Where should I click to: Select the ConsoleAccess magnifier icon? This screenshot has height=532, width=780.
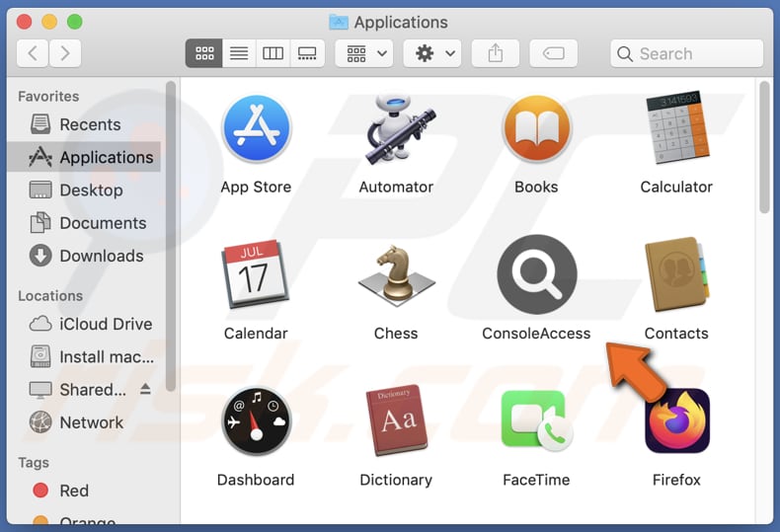click(537, 274)
